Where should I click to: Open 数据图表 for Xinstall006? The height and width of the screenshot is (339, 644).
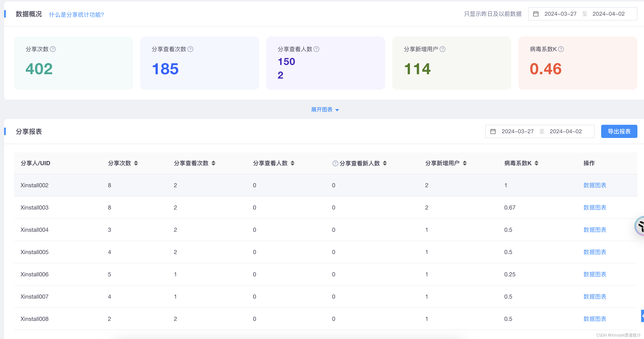click(x=595, y=274)
